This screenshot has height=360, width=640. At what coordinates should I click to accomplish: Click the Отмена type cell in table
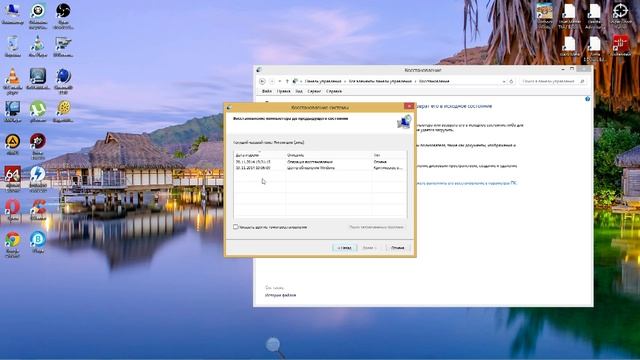[380, 162]
